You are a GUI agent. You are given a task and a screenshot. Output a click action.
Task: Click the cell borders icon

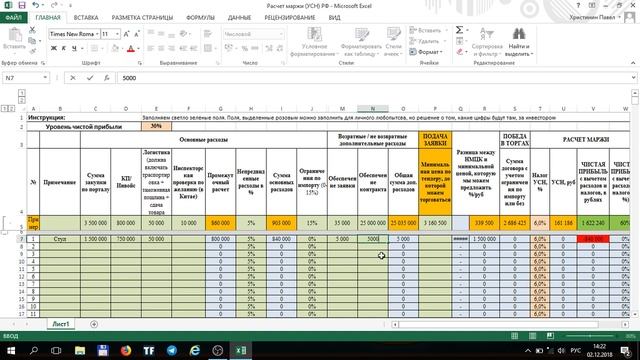(x=94, y=49)
